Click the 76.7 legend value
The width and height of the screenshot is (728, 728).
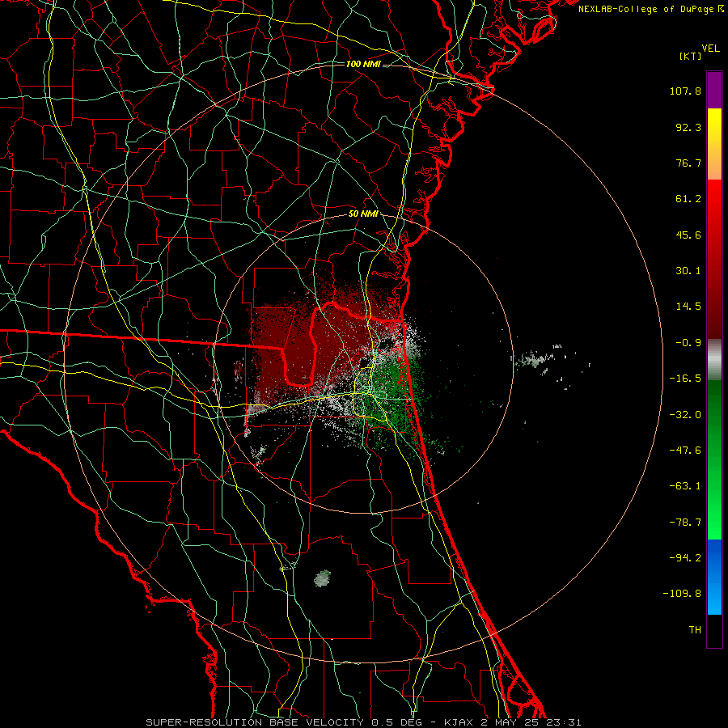[688, 163]
